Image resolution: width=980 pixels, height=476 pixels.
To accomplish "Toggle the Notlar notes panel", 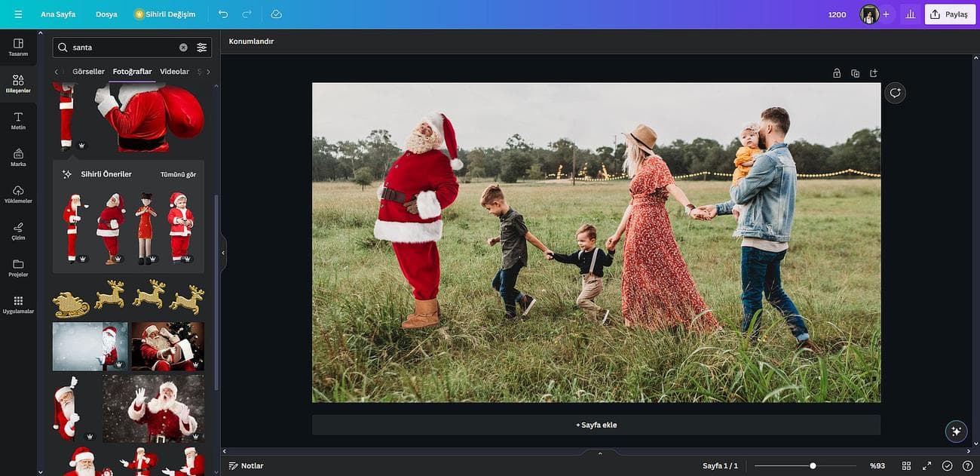I will click(246, 465).
